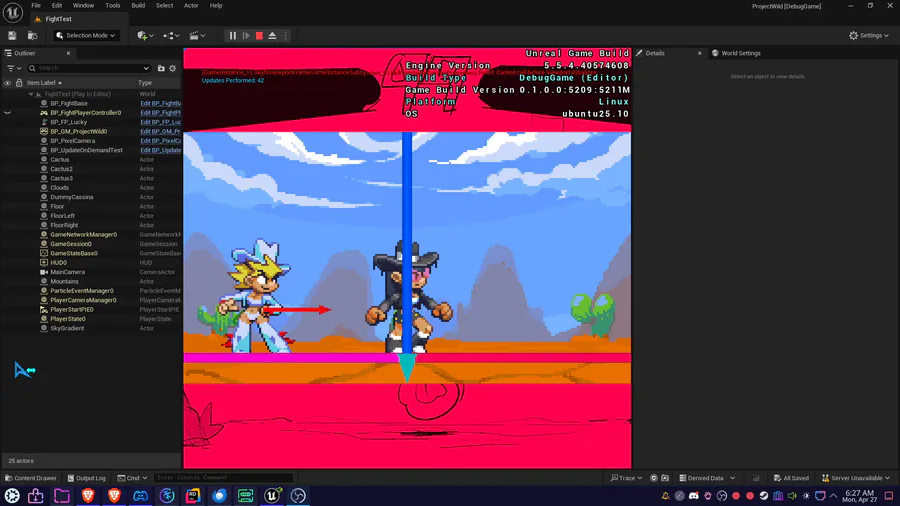Toggle visibility for BP_FightPlayerController0
The height and width of the screenshot is (506, 900).
[7, 113]
